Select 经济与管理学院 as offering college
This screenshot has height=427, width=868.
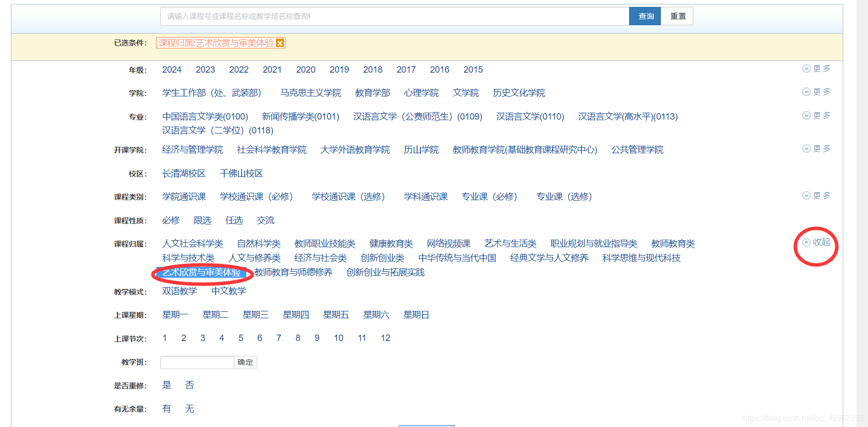192,150
